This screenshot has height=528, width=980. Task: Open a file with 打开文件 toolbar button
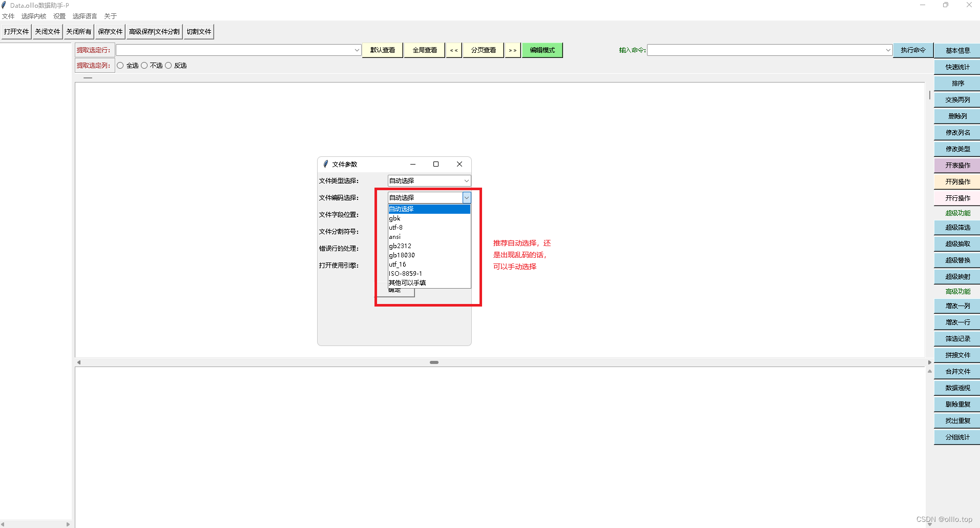click(x=16, y=31)
